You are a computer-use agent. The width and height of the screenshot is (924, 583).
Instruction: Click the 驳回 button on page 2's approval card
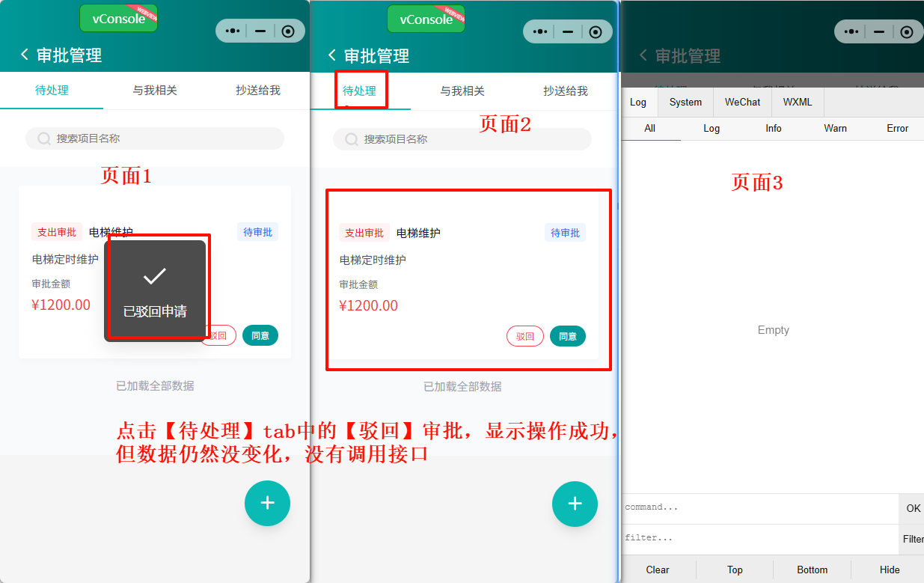tap(524, 336)
